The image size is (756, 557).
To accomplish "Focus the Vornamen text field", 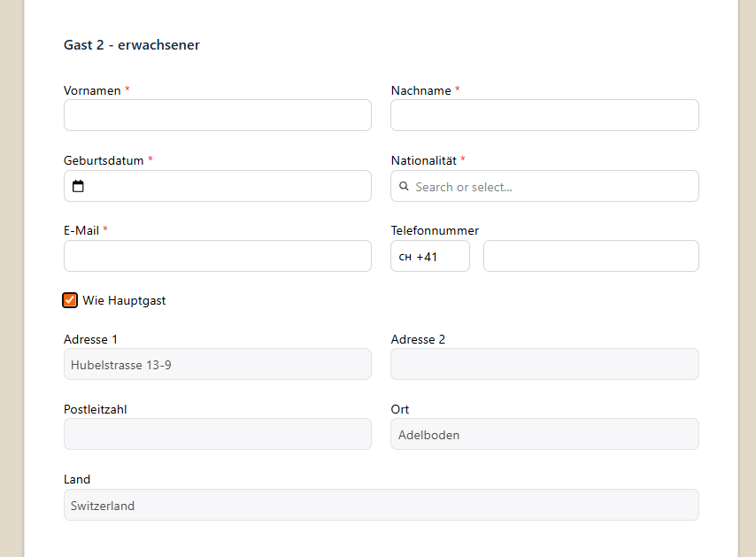I will (x=217, y=115).
